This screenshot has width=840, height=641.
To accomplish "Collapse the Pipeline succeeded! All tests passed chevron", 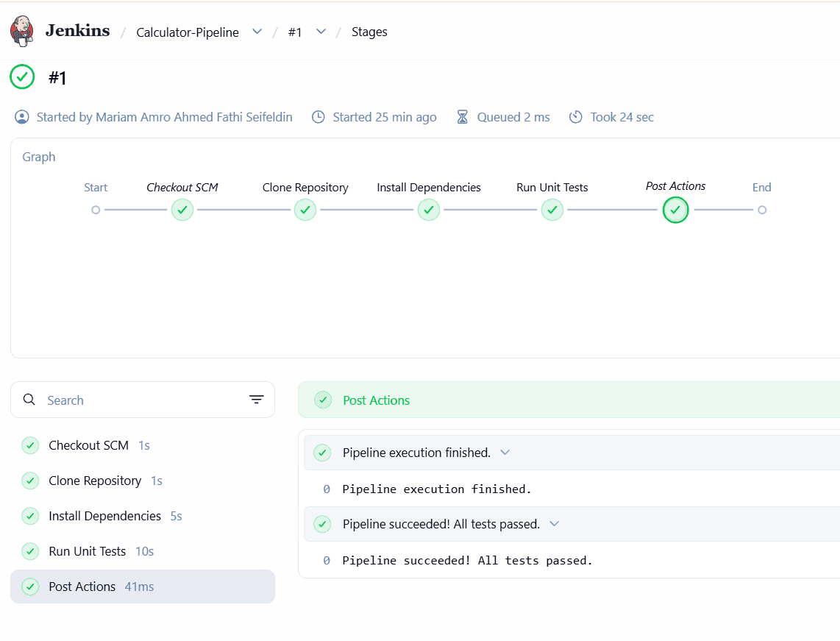I will pyautogui.click(x=555, y=524).
